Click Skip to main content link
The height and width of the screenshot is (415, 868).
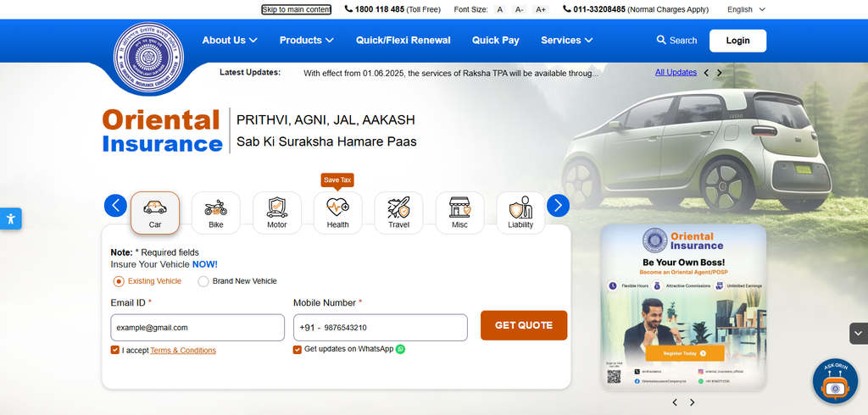point(296,9)
